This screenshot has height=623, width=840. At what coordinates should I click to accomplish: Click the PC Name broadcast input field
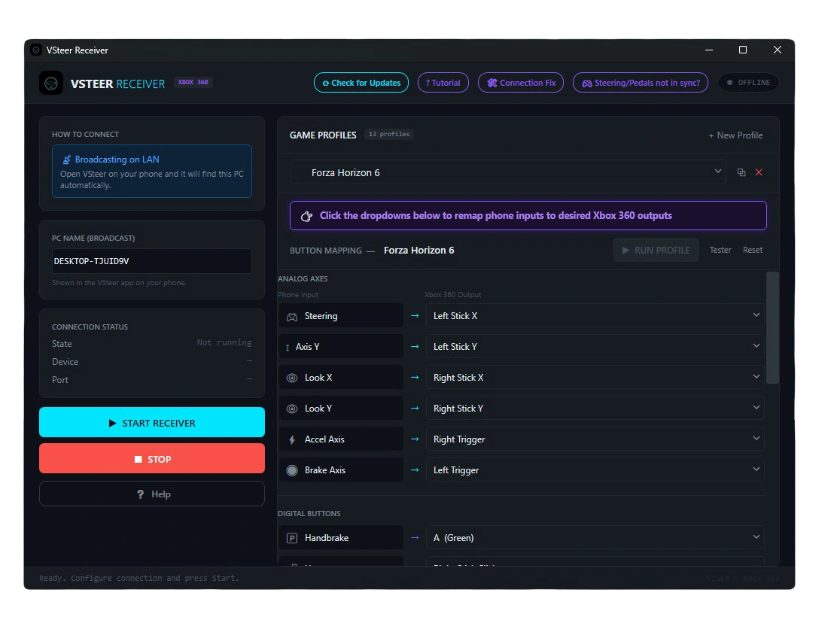tap(151, 261)
